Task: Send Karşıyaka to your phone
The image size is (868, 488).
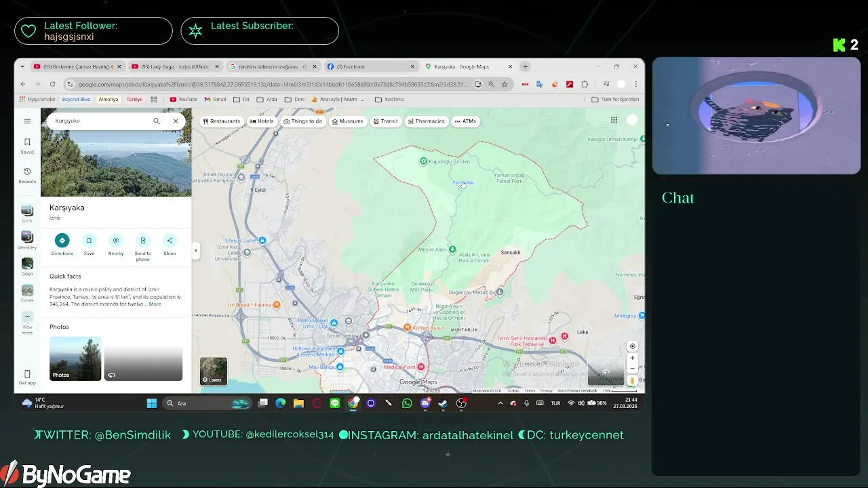Action: 142,247
